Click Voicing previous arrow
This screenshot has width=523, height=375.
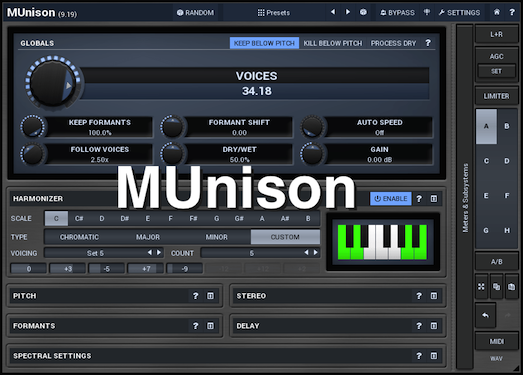(150, 253)
